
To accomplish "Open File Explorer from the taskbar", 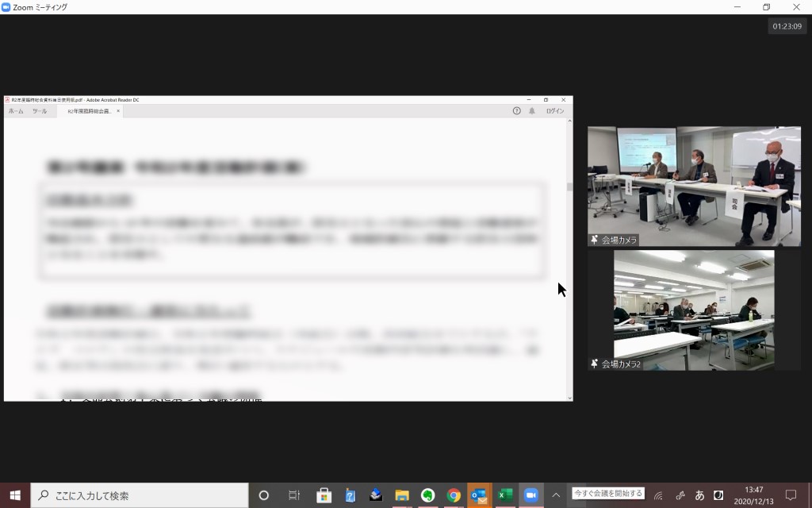I will 402,495.
